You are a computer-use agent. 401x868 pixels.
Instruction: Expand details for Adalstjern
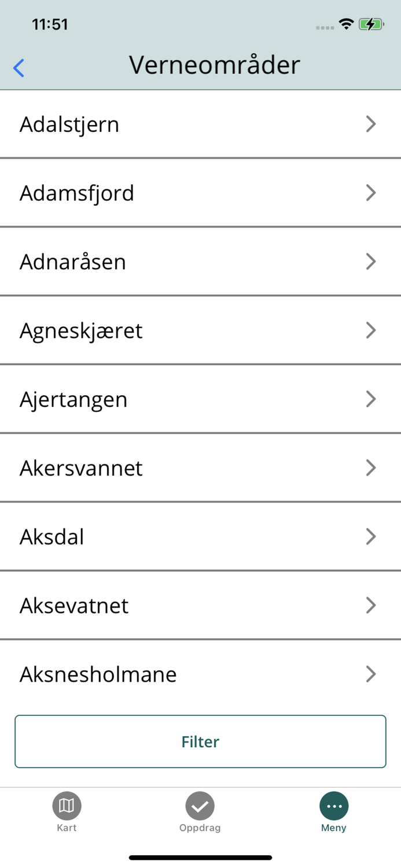[200, 124]
